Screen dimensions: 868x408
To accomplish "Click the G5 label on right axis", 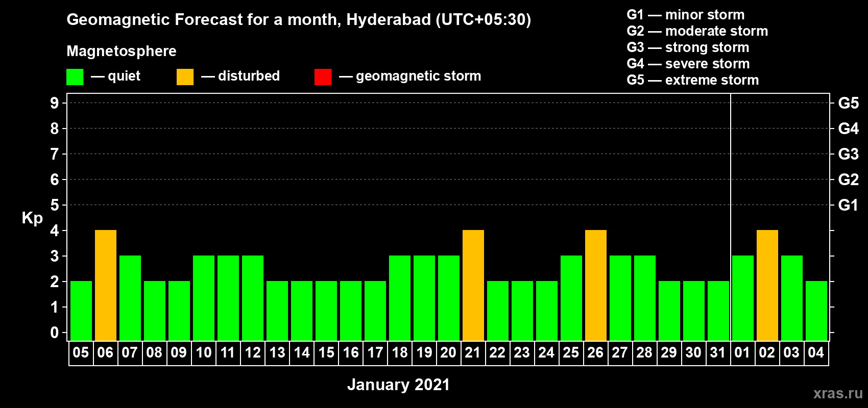I will pyautogui.click(x=848, y=103).
